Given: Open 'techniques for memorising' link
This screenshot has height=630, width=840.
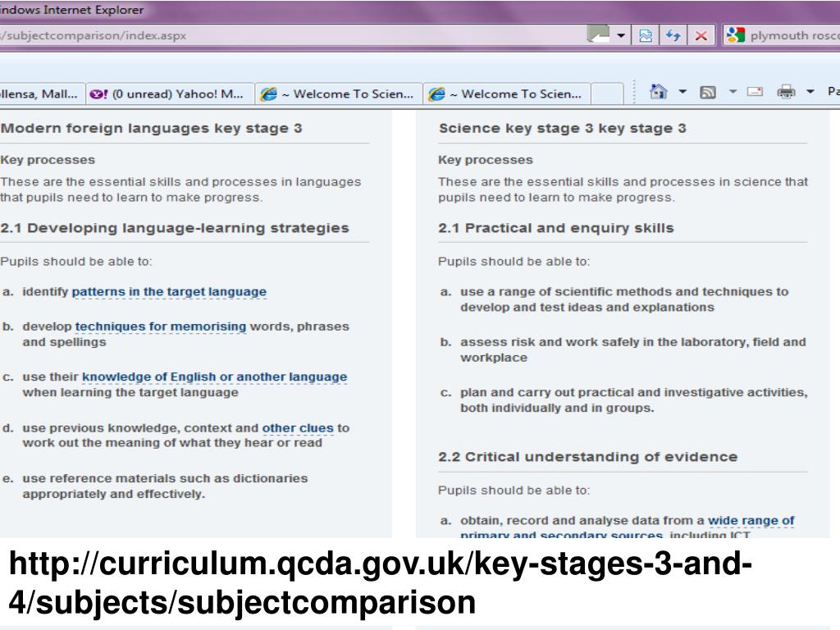Looking at the screenshot, I should 161,326.
